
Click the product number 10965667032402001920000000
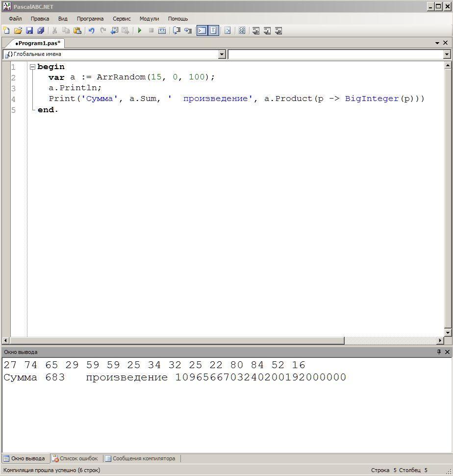pos(261,377)
